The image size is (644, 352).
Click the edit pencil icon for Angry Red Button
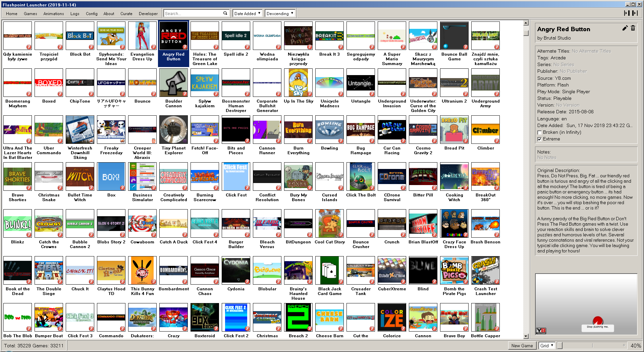pos(625,28)
